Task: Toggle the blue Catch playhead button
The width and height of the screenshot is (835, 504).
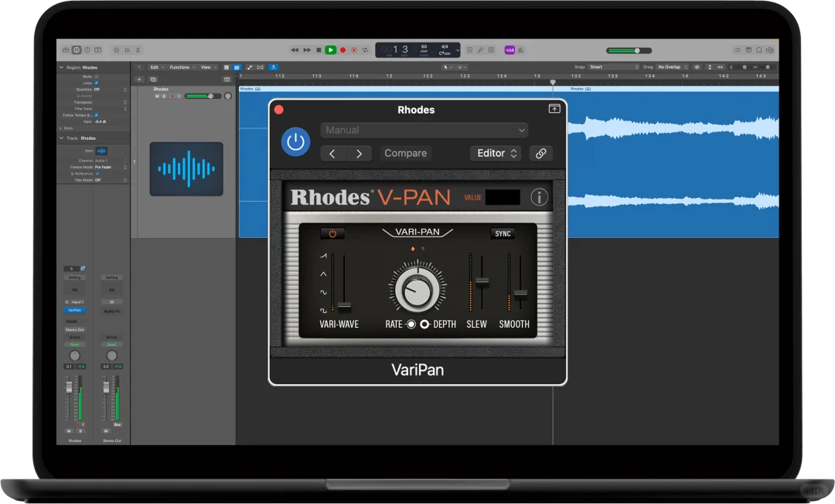Action: [273, 67]
